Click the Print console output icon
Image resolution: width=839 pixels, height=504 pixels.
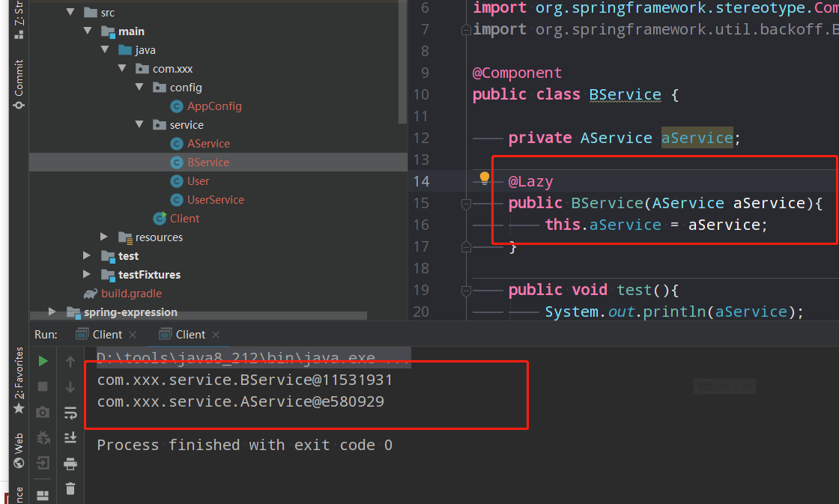pos(70,464)
